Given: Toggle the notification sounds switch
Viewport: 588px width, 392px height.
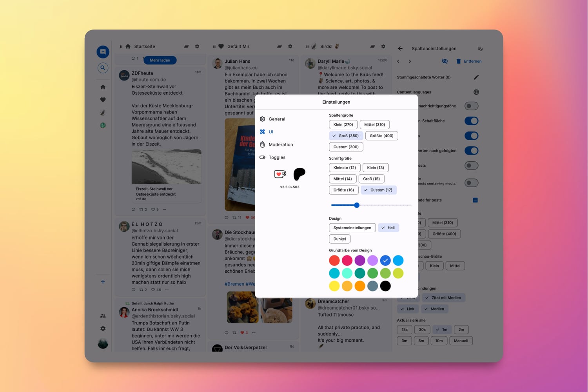Looking at the screenshot, I should tap(471, 106).
